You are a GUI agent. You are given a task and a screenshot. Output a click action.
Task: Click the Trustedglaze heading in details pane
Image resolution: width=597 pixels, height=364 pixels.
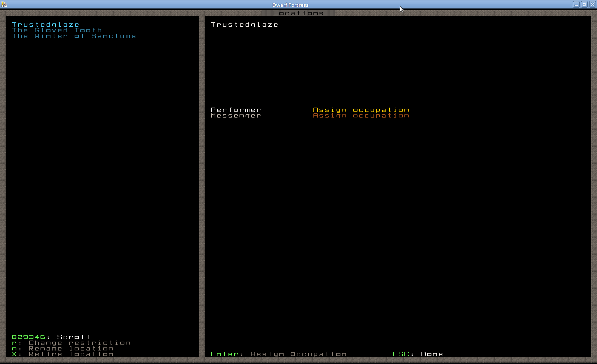(x=244, y=25)
